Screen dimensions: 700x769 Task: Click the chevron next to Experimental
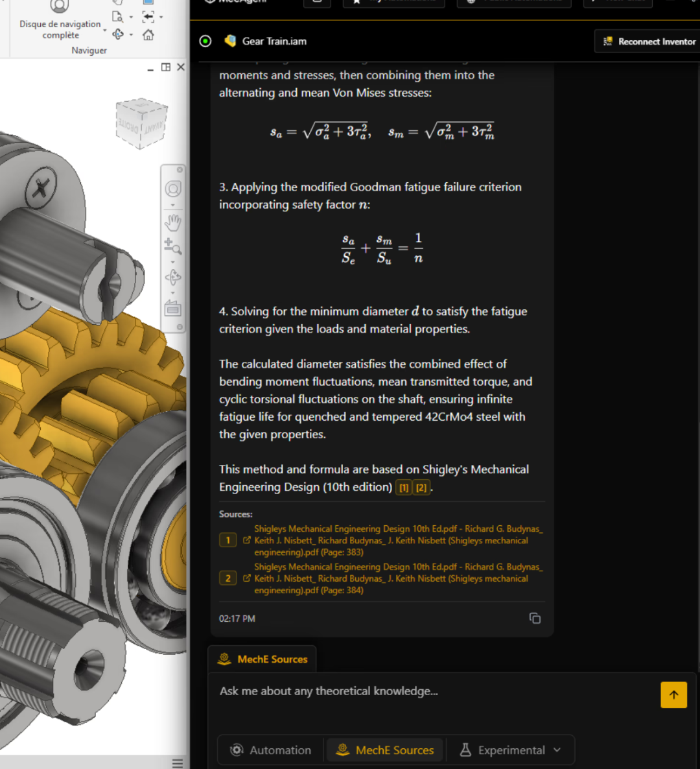pos(557,750)
